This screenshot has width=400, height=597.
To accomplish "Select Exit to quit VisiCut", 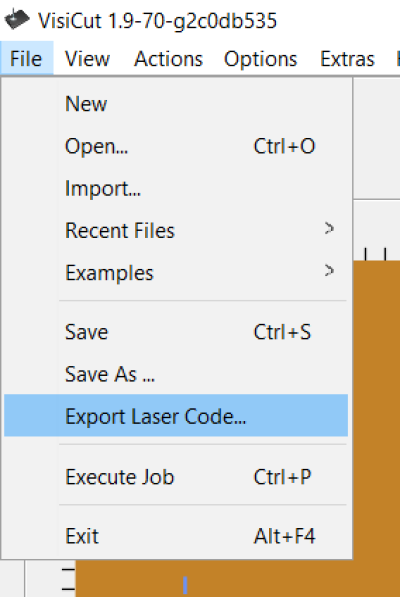I will click(176, 536).
